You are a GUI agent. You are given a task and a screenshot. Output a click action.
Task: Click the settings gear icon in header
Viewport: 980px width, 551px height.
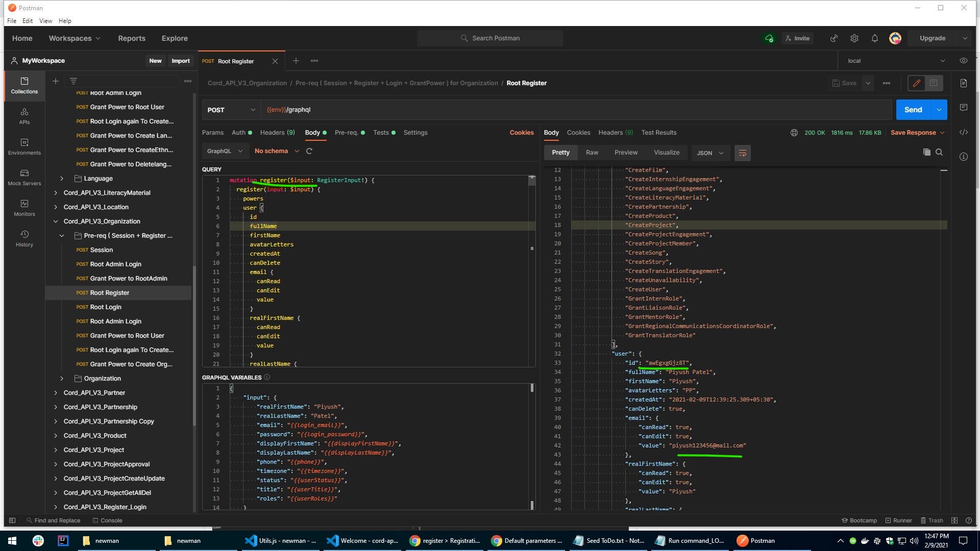pyautogui.click(x=854, y=38)
